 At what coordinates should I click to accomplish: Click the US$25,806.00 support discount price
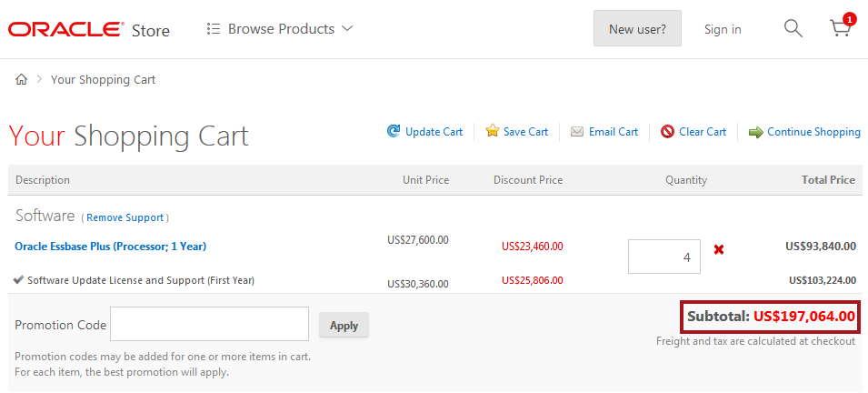pyautogui.click(x=533, y=280)
